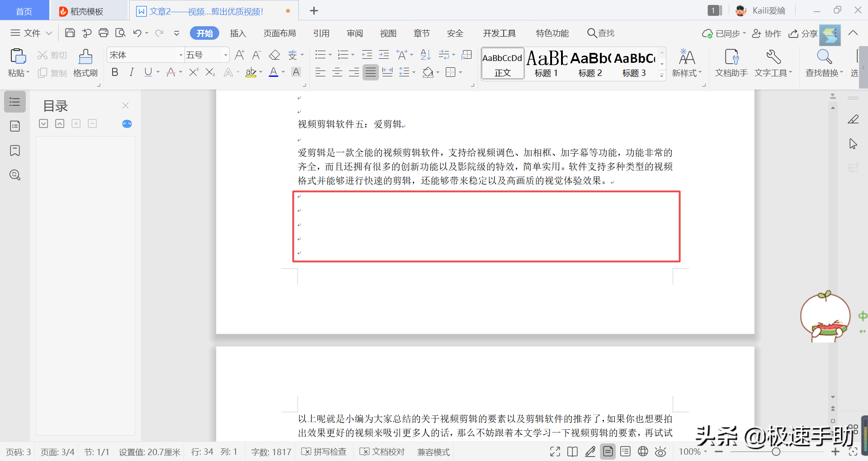The image size is (868, 461).
Task: Select the Format Painter tool
Action: [x=85, y=62]
